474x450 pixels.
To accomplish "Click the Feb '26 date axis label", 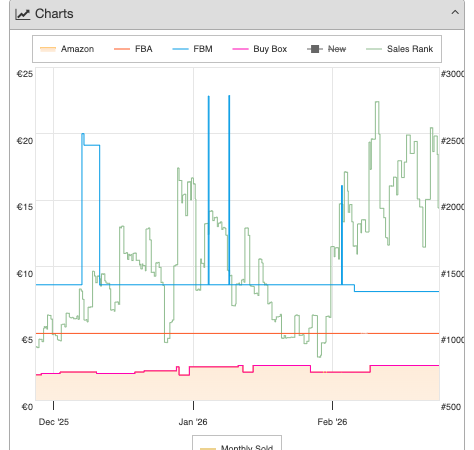I will click(332, 422).
